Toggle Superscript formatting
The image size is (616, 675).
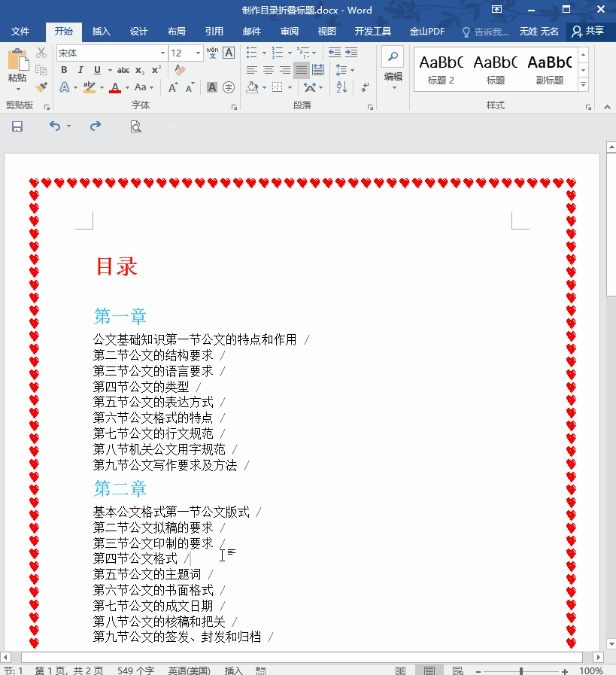coord(156,70)
